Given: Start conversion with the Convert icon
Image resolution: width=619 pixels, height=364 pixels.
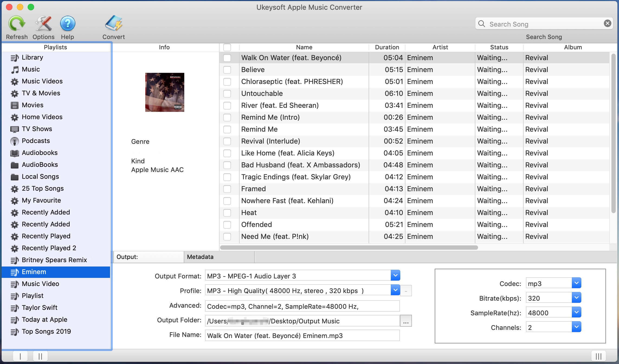Looking at the screenshot, I should pyautogui.click(x=114, y=23).
